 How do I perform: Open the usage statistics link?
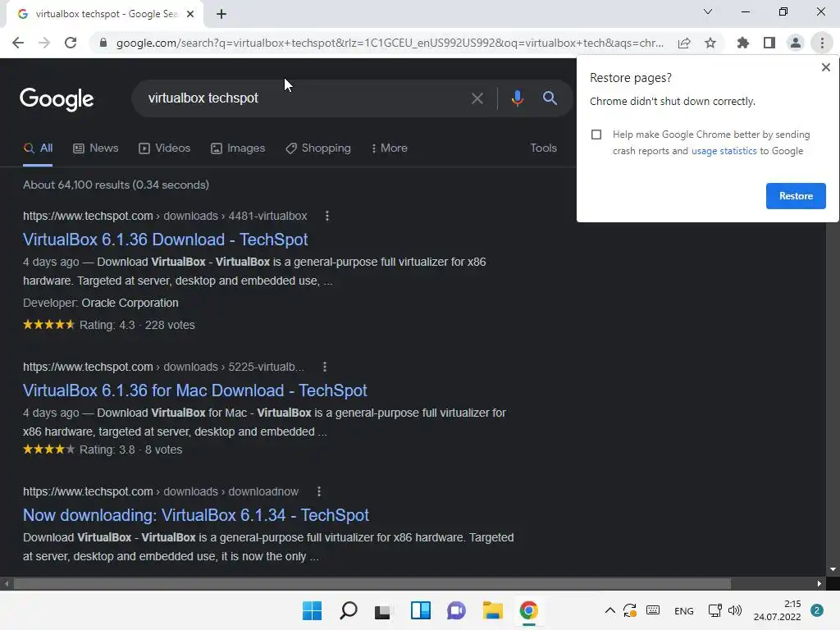point(724,151)
